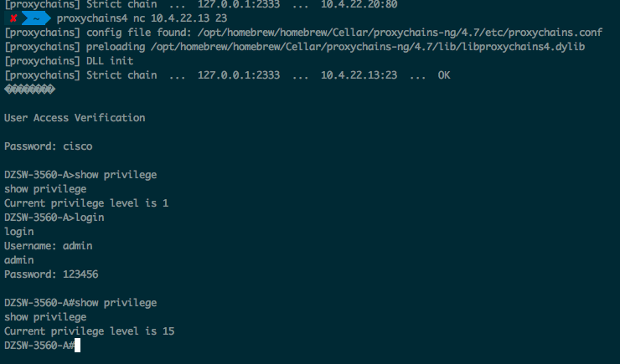Click the 10.4.22.20:80 address on top line

[x=359, y=4]
